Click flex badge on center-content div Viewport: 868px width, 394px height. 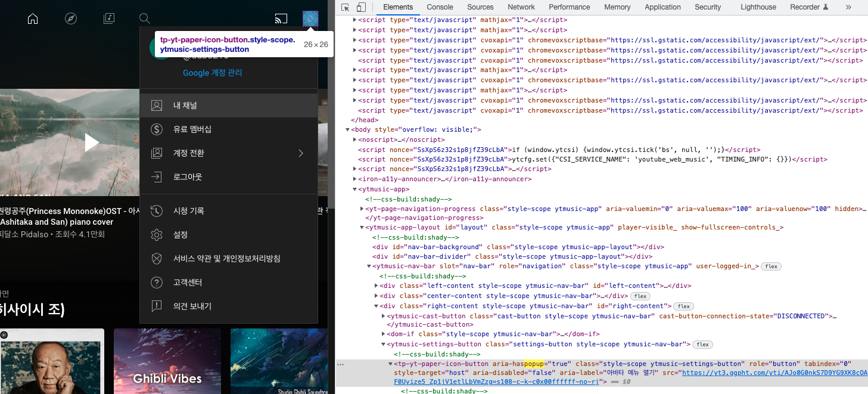point(640,296)
